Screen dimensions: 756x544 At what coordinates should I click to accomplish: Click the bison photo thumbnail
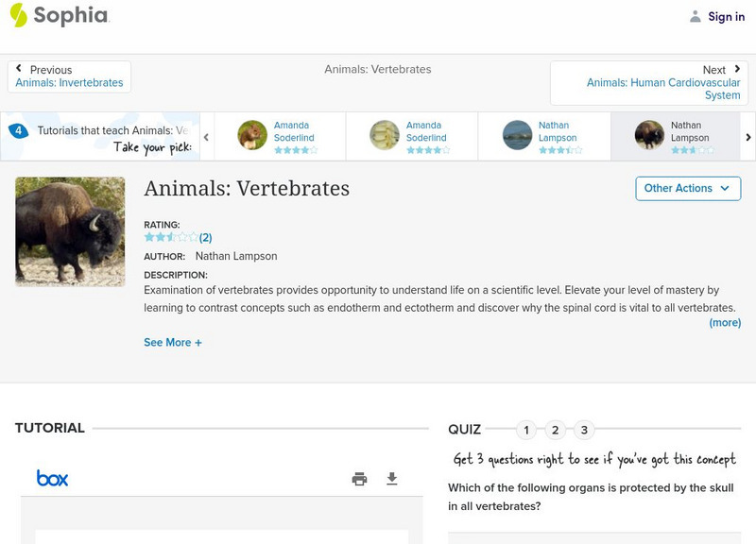(71, 230)
